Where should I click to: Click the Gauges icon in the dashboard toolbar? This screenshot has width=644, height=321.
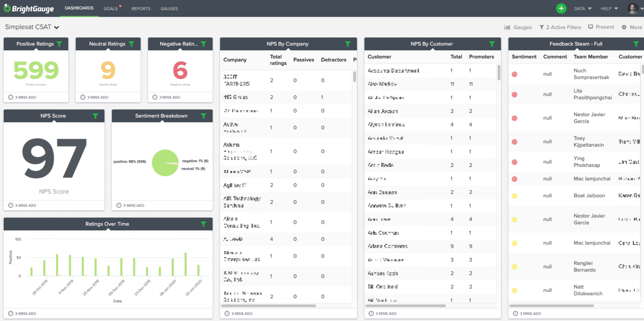pyautogui.click(x=507, y=26)
